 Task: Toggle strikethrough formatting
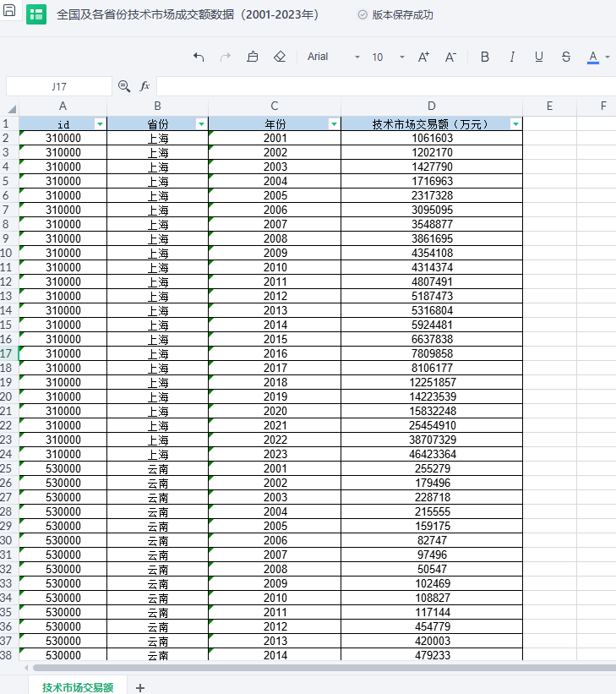(565, 57)
